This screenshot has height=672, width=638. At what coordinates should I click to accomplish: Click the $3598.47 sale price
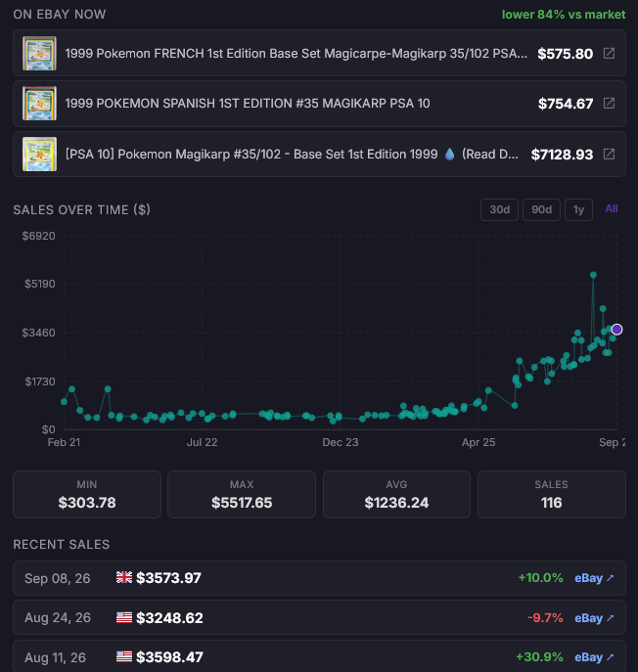coord(169,657)
